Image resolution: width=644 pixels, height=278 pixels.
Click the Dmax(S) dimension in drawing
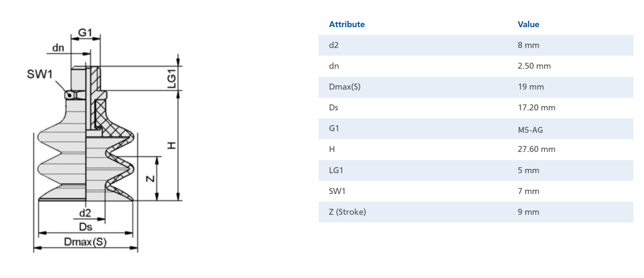coord(85,242)
